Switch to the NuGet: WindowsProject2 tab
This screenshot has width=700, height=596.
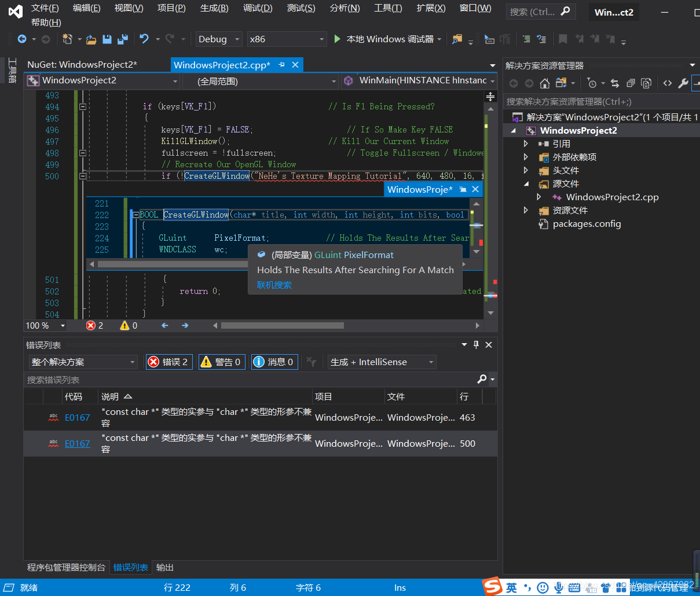[x=82, y=65]
